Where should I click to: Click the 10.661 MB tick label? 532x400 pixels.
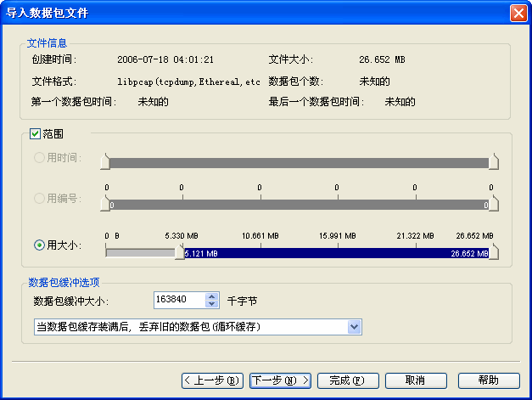(260, 235)
